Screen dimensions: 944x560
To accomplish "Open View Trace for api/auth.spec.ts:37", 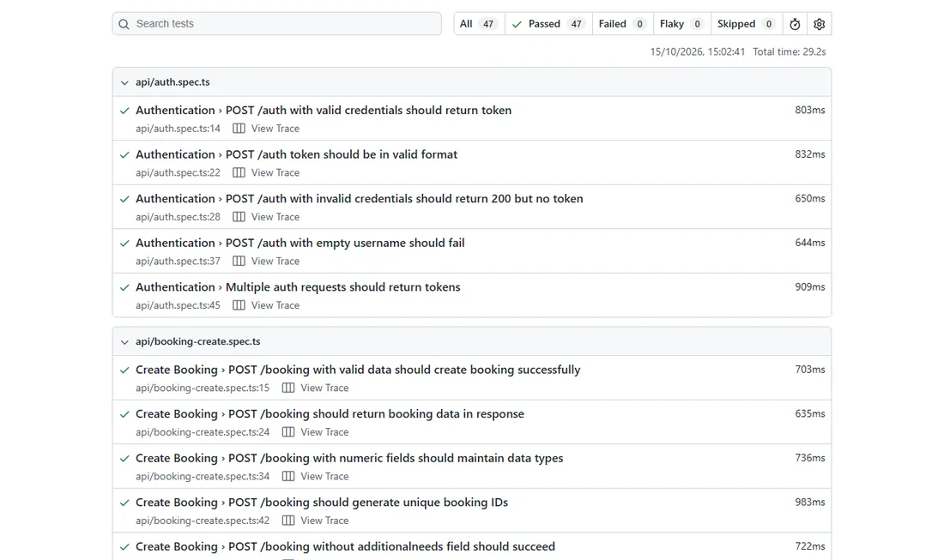I will pos(275,261).
